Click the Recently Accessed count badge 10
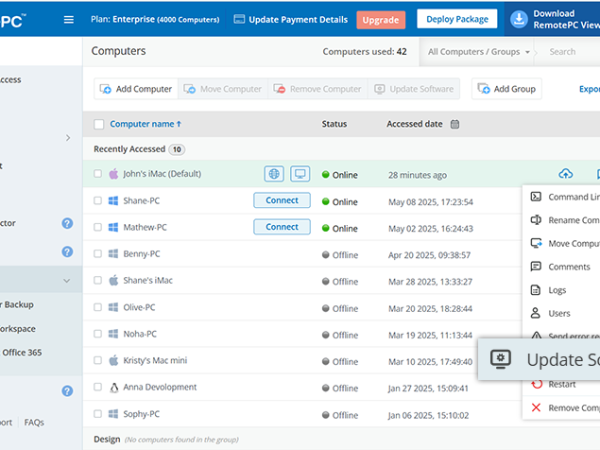This screenshot has width=600, height=450. (x=177, y=149)
